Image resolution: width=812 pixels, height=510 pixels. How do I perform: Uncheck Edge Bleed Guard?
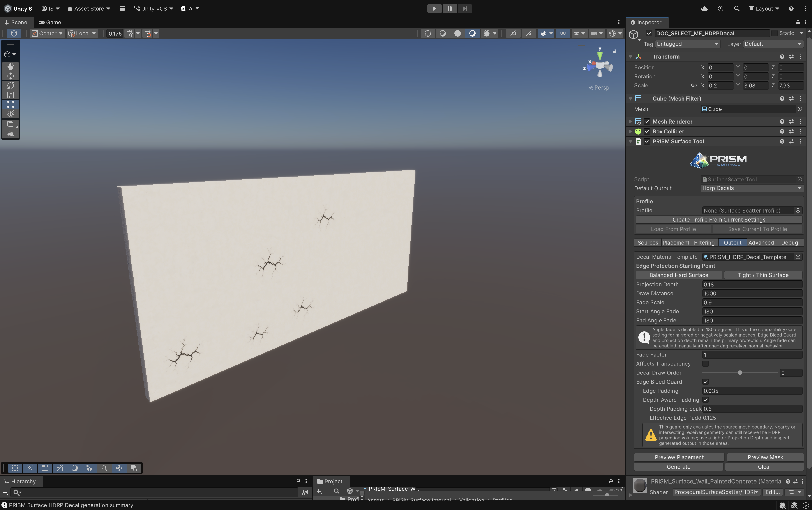(706, 381)
